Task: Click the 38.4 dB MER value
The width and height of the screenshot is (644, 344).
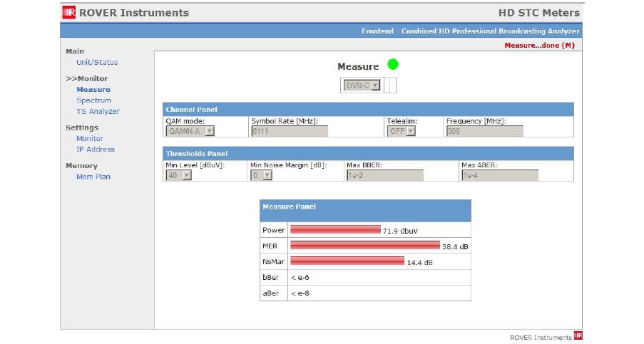Action: click(455, 247)
